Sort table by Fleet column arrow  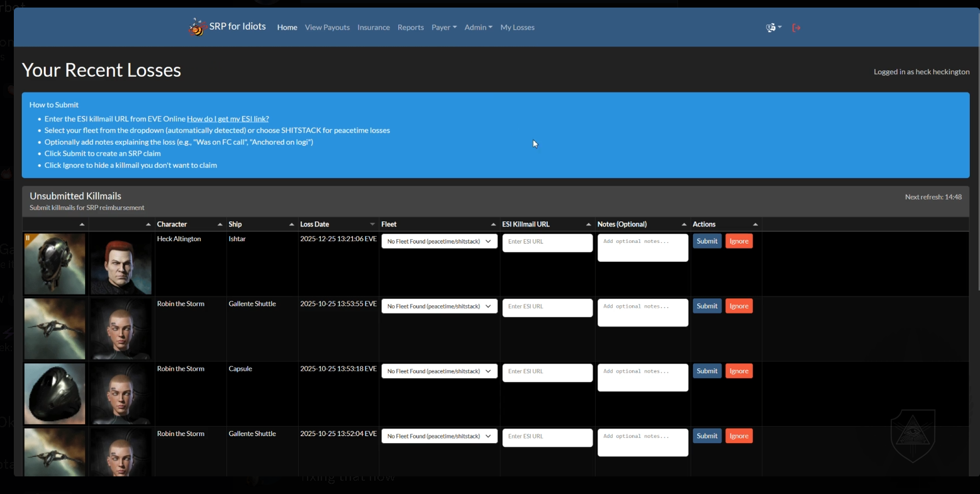pos(493,225)
